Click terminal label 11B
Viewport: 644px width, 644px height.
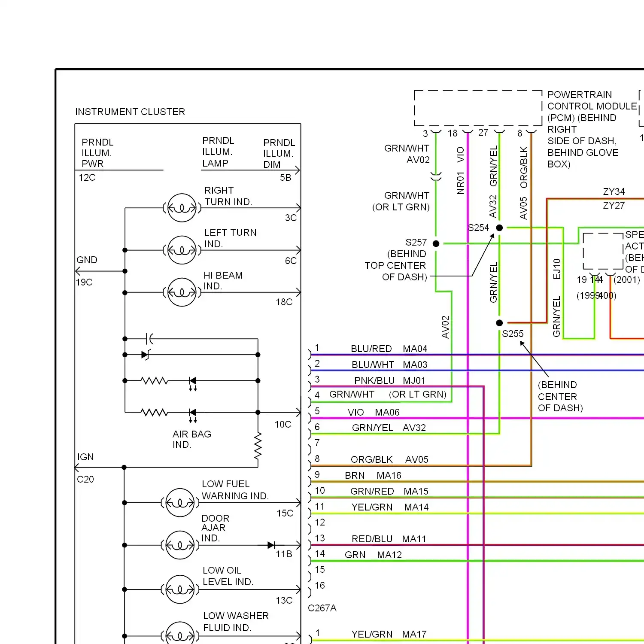click(x=284, y=555)
